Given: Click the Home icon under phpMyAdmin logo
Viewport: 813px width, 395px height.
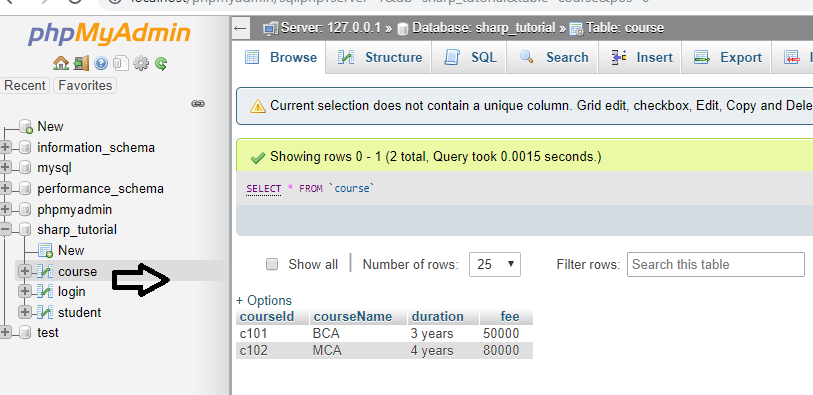Looking at the screenshot, I should [x=61, y=64].
